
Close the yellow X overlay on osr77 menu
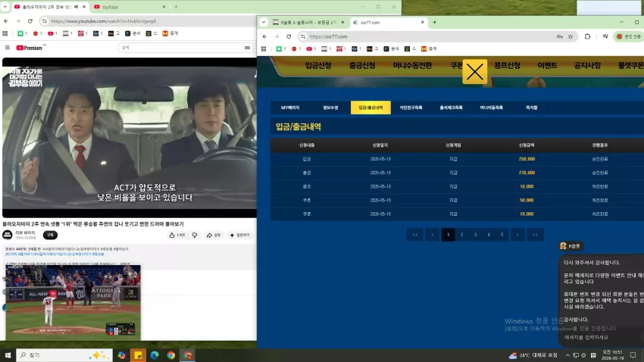tap(475, 72)
